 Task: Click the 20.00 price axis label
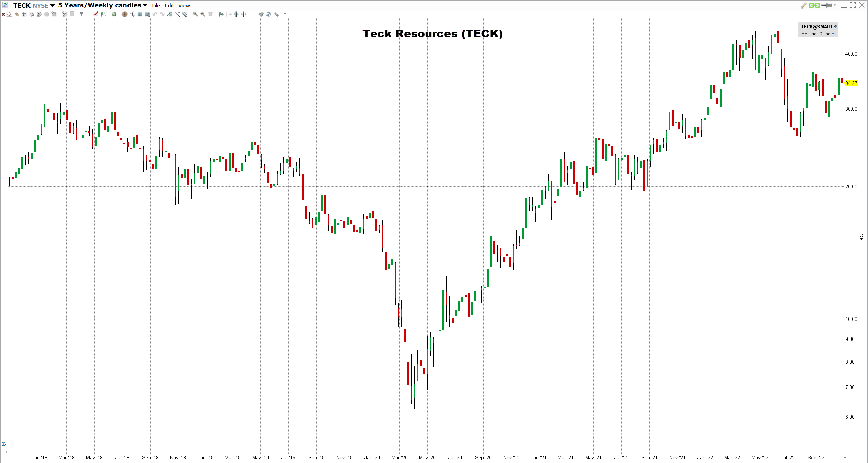click(851, 186)
